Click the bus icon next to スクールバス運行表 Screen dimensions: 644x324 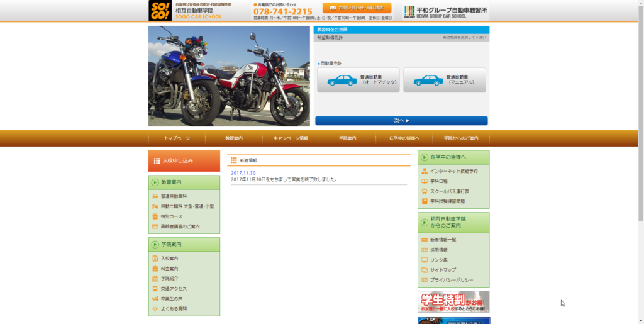425,191
